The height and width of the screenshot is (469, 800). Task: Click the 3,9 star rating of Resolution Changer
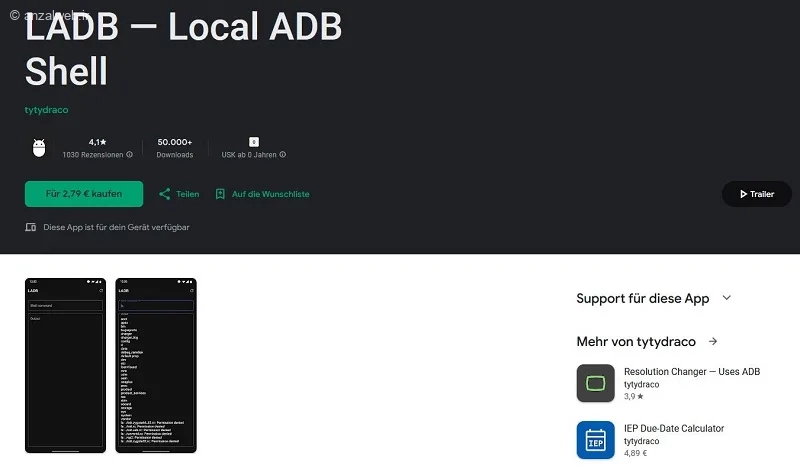[633, 397]
